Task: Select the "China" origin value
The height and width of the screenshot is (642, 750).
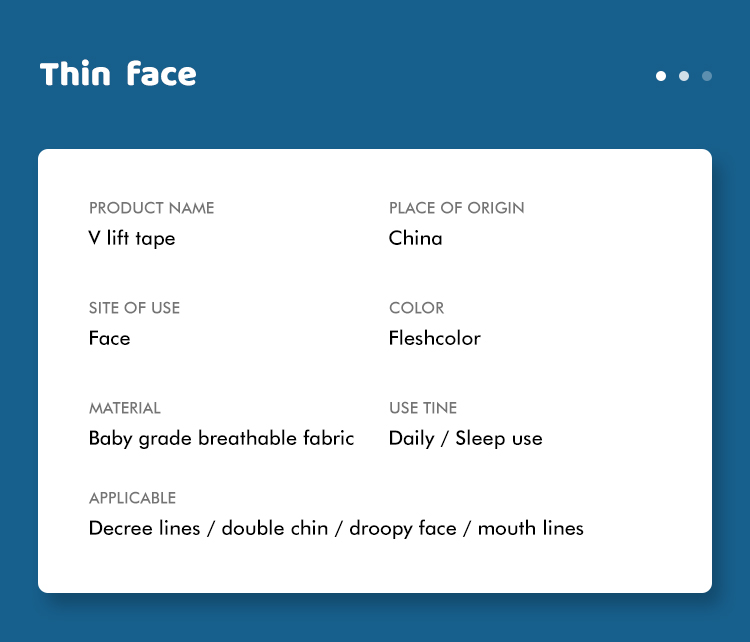Action: (415, 238)
